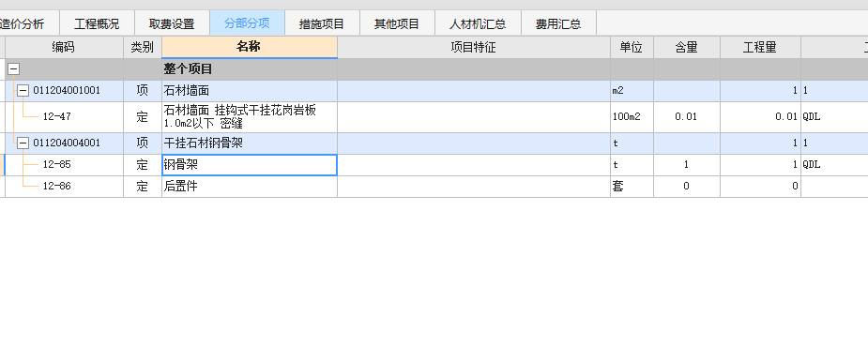The image size is (868, 362).
Task: Select the 挂钩式干挂花岗岩板 name cell
Action: 249,117
